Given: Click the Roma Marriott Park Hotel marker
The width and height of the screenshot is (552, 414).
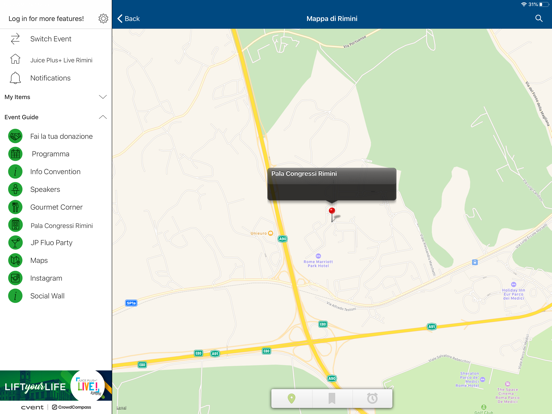Looking at the screenshot, I should point(318,256).
